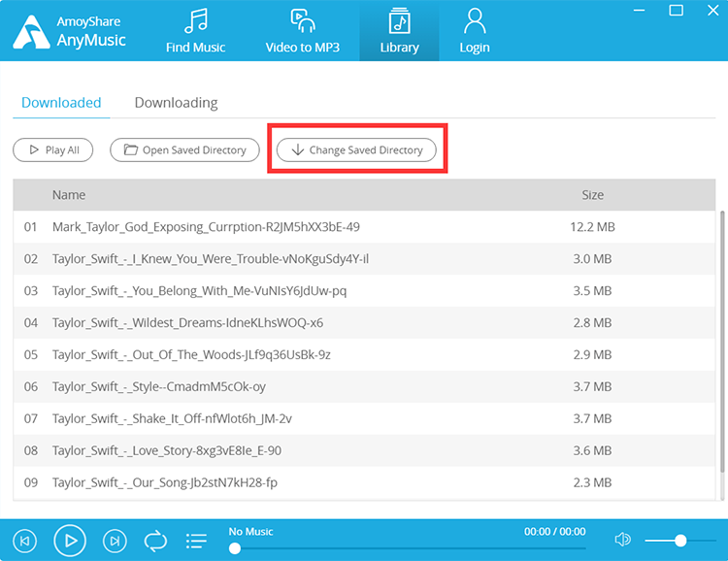Image resolution: width=728 pixels, height=561 pixels.
Task: Click the 00:00 / 00:00 time display
Action: click(x=555, y=532)
